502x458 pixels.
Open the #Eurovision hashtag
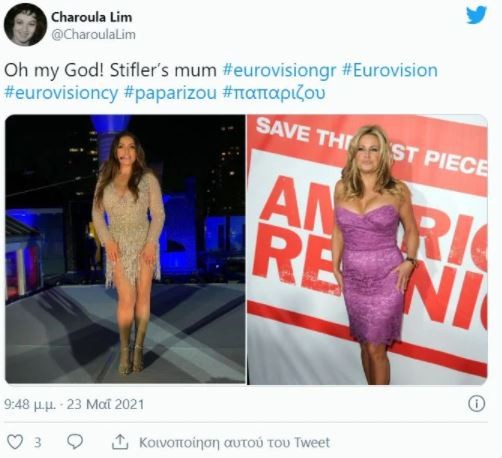click(x=390, y=71)
